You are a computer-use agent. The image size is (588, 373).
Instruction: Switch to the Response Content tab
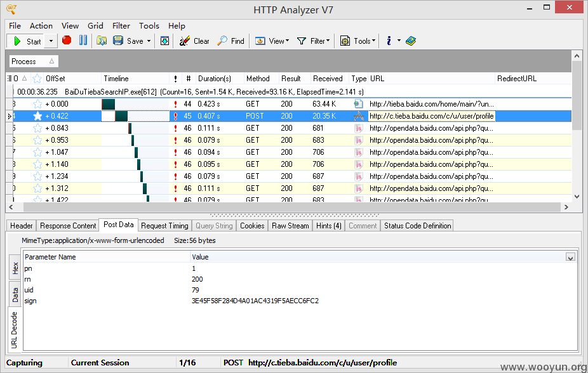point(68,226)
